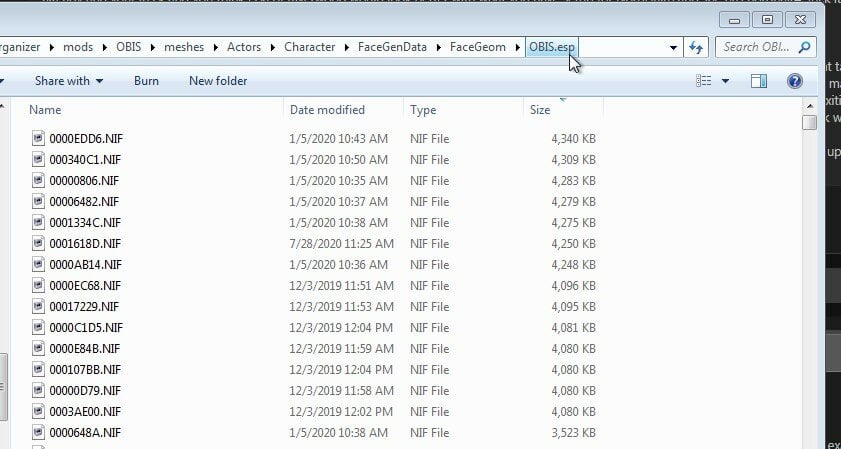The height and width of the screenshot is (449, 841).
Task: Open the Help question mark icon
Action: [794, 81]
